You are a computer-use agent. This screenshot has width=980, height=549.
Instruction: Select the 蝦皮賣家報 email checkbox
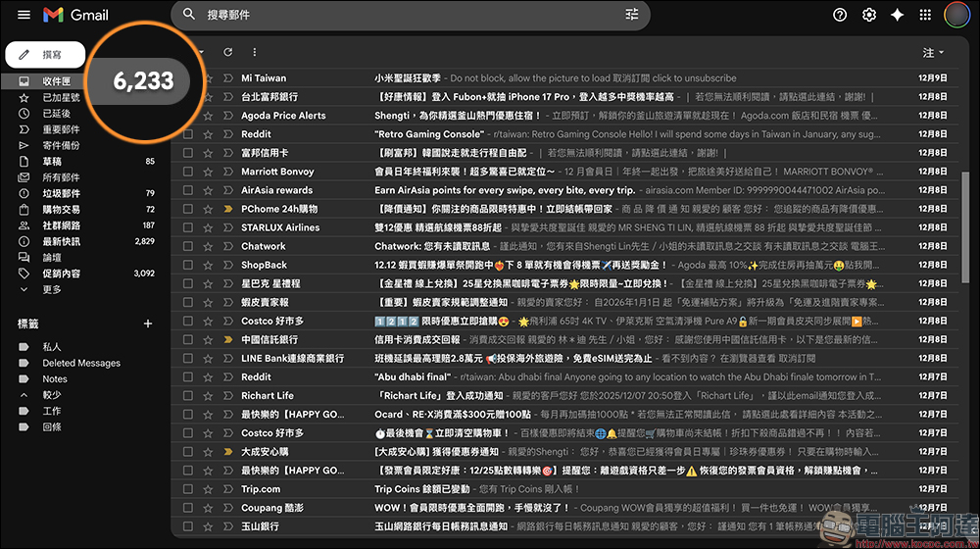(x=187, y=303)
